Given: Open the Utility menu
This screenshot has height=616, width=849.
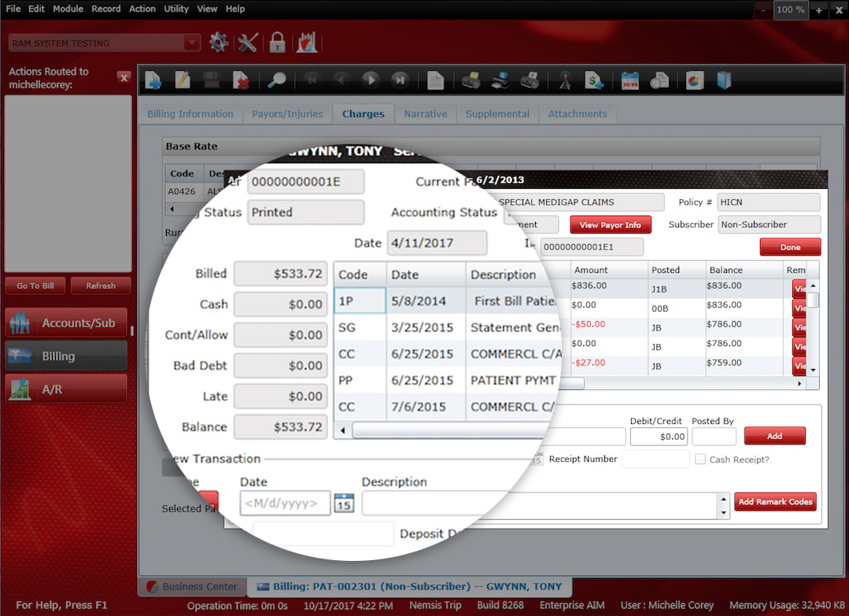Looking at the screenshot, I should tap(176, 9).
